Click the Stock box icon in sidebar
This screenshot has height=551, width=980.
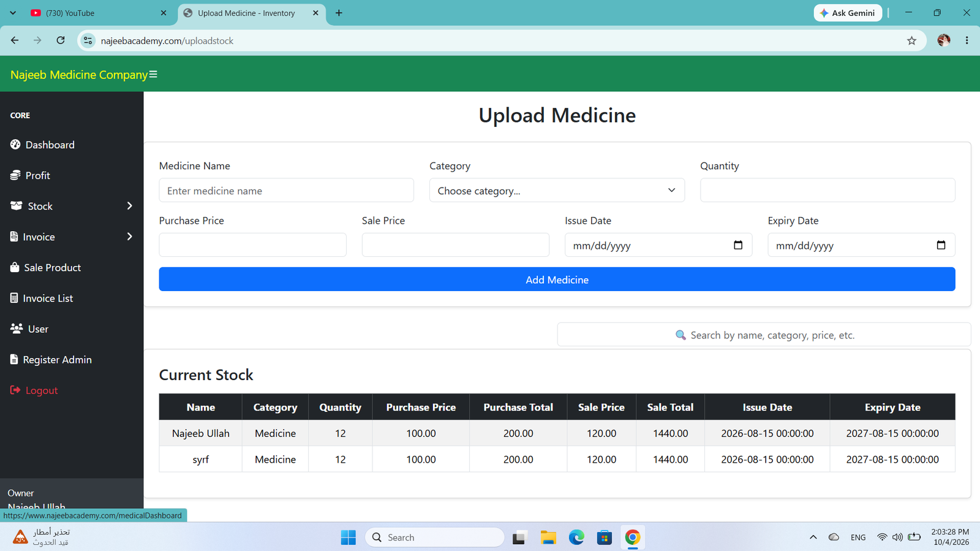pyautogui.click(x=17, y=206)
